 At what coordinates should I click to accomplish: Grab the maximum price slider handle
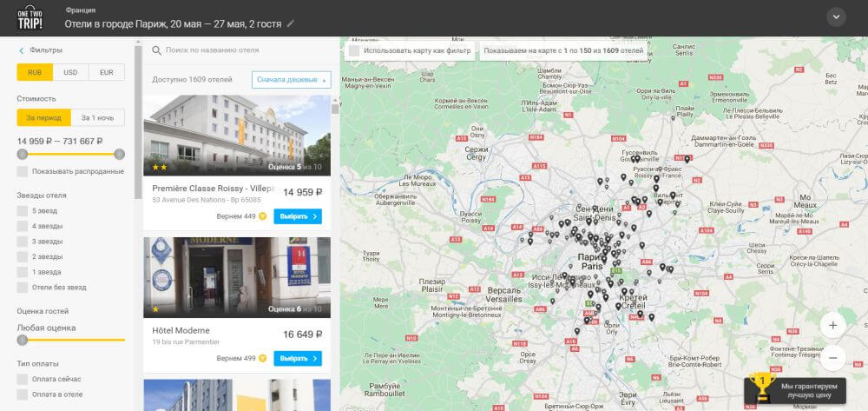[120, 154]
